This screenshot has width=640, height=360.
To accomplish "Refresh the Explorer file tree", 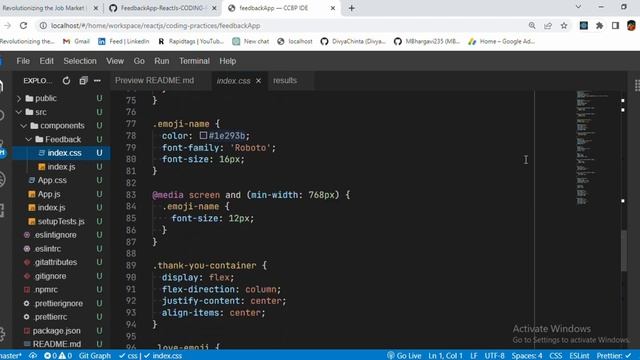I will (x=66, y=81).
